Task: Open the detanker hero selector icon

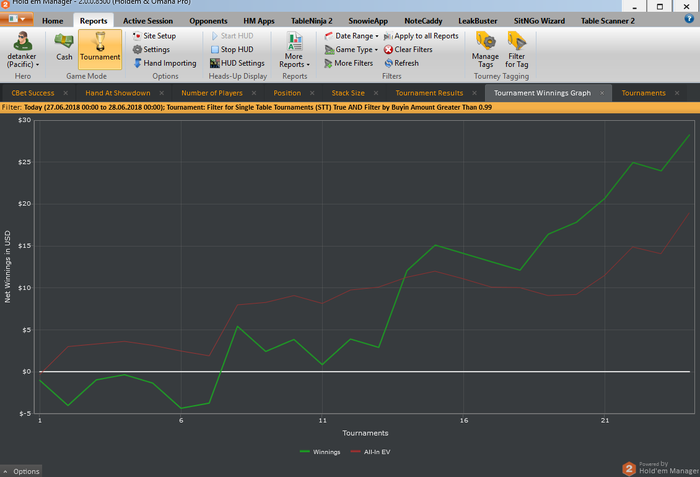Action: tap(22, 41)
